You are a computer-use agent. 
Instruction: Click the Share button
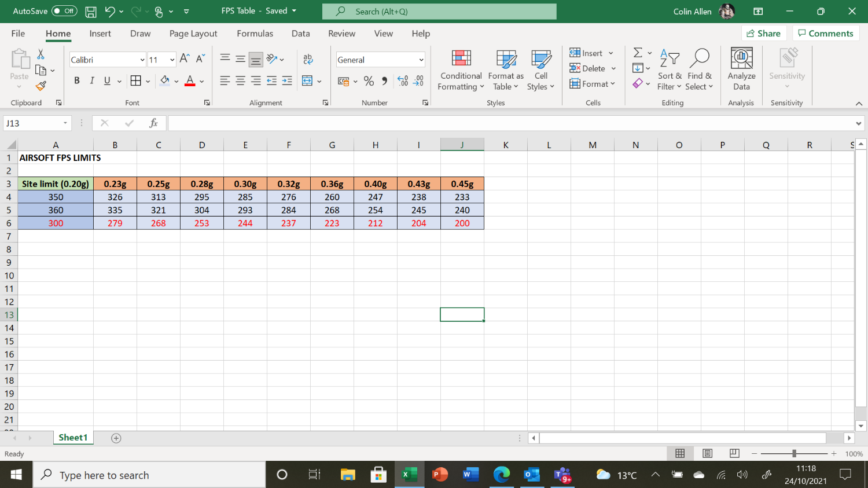763,34
